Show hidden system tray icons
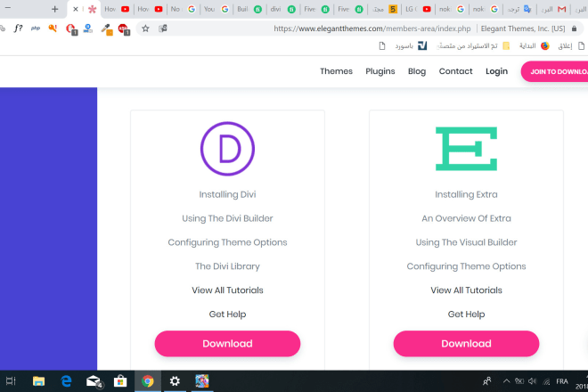Image resolution: width=588 pixels, height=392 pixels. point(506,381)
